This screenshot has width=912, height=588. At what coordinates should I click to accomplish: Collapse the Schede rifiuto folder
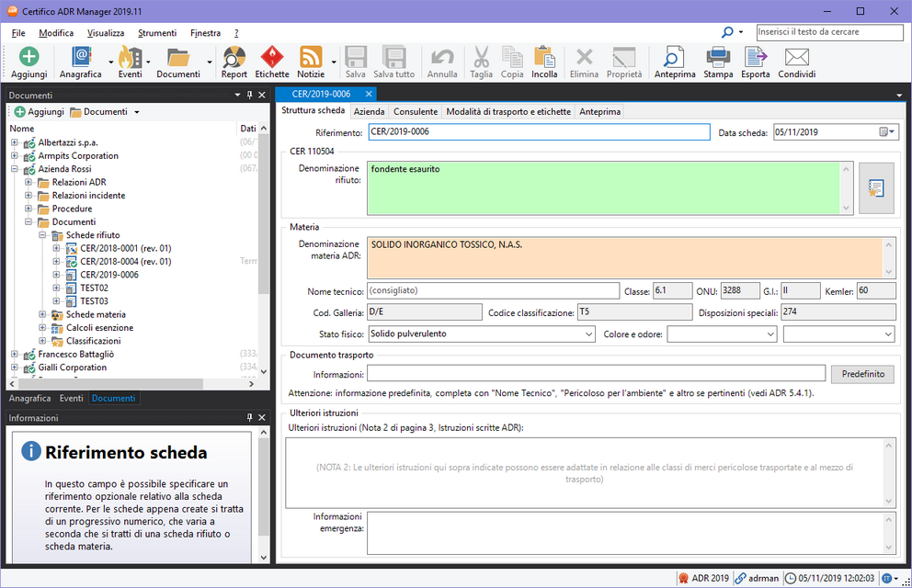pos(42,235)
